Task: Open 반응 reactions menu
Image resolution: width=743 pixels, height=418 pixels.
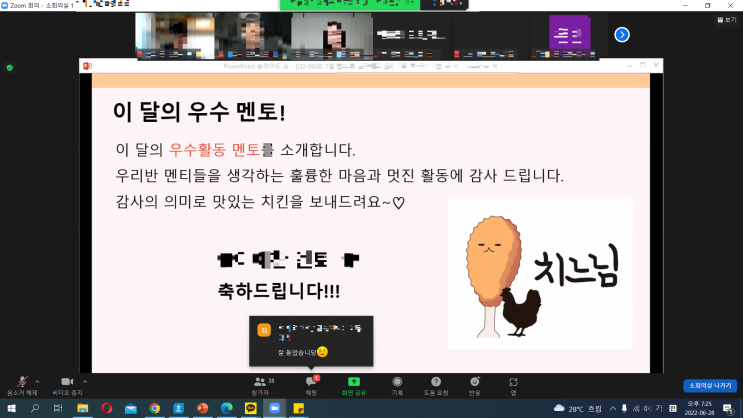Action: tap(474, 386)
